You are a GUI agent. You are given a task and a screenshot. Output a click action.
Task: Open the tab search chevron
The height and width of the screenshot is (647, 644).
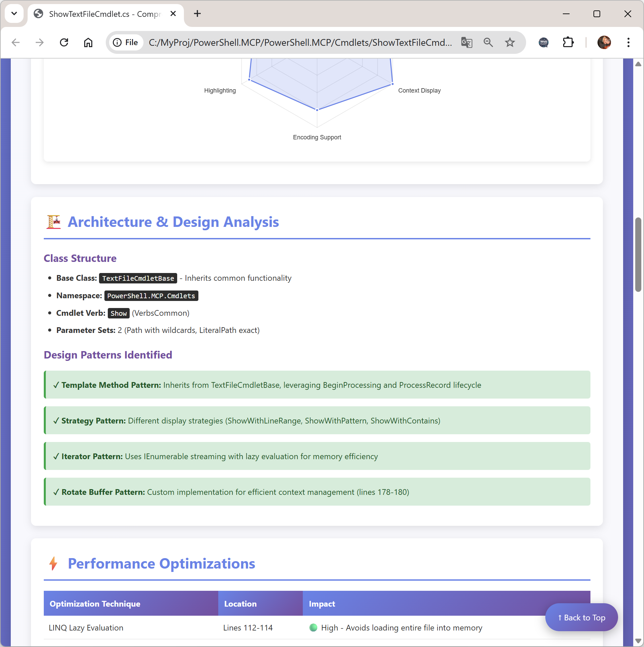(14, 13)
